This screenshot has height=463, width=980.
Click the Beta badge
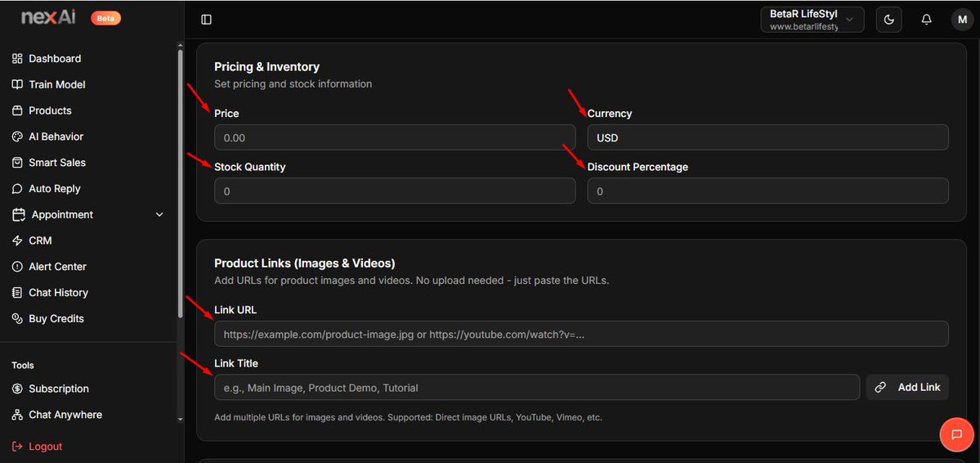pyautogui.click(x=105, y=18)
